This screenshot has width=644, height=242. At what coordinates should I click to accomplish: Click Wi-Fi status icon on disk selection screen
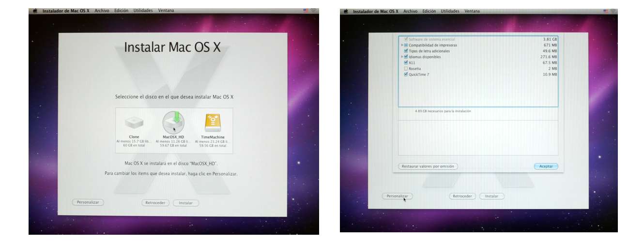pyautogui.click(x=313, y=11)
